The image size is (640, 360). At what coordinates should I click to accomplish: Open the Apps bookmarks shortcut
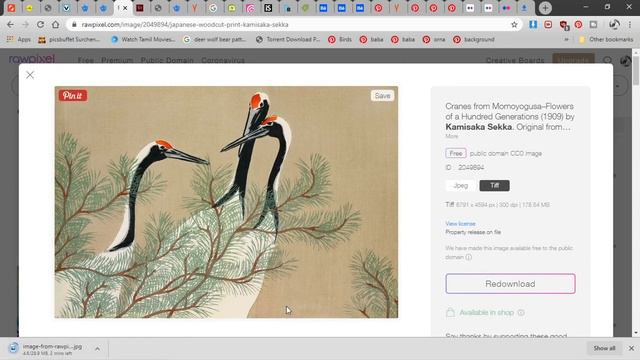pyautogui.click(x=19, y=40)
